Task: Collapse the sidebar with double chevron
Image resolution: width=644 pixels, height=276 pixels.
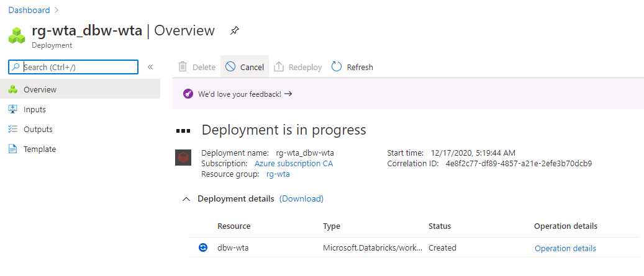Action: point(150,67)
